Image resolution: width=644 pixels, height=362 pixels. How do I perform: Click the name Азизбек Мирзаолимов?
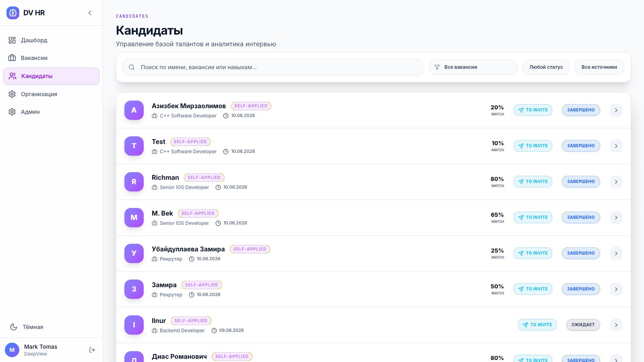[189, 106]
